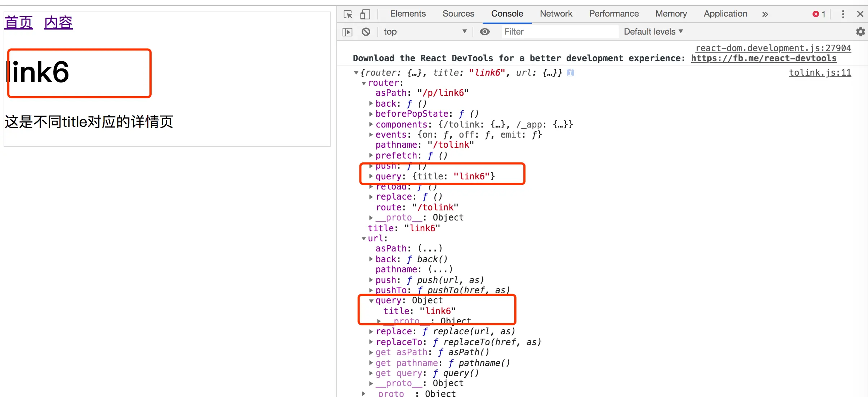Screen dimensions: 868x397
Task: Show more DevTools tabs chevron
Action: coord(765,14)
